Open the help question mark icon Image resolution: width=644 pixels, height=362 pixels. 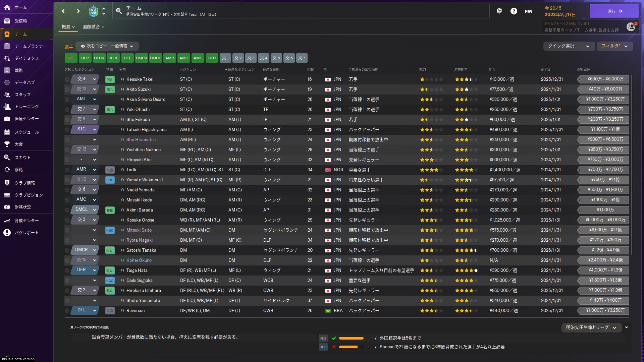pos(514,11)
